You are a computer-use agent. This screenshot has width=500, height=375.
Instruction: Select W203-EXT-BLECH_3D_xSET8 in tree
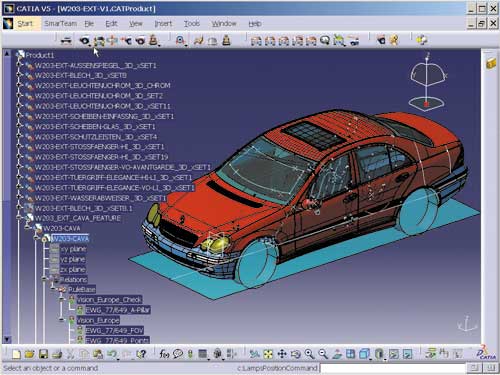81,75
